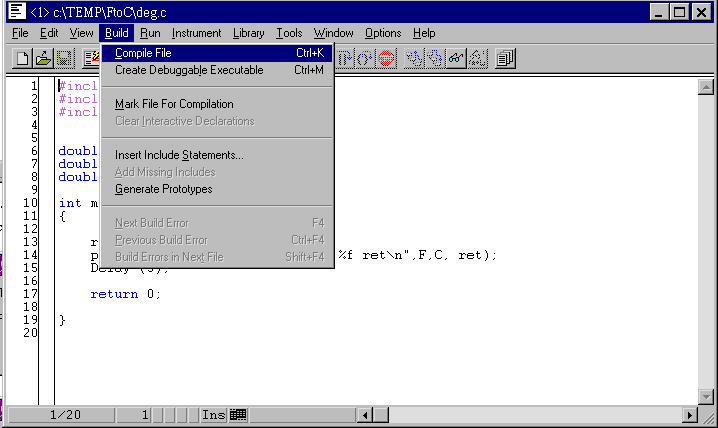This screenshot has height=428, width=718.
Task: Click the Save file toolbar icon
Action: point(63,59)
